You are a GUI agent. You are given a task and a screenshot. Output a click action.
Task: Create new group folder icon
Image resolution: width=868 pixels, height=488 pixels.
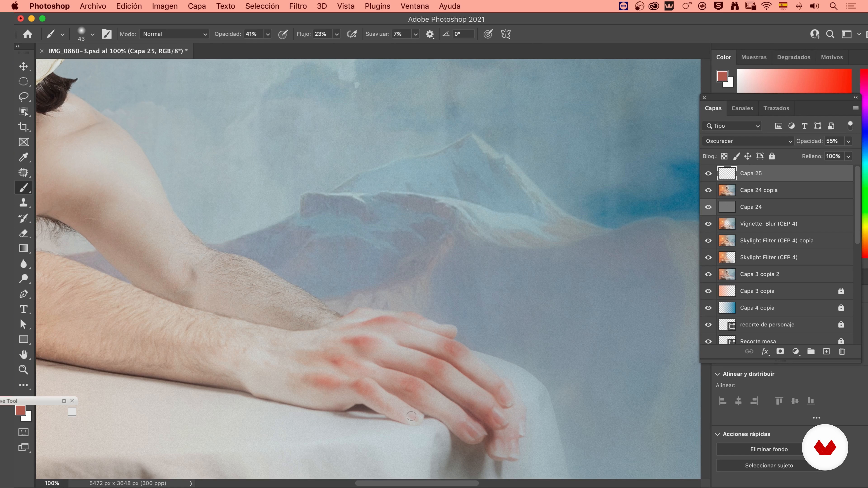click(x=811, y=351)
